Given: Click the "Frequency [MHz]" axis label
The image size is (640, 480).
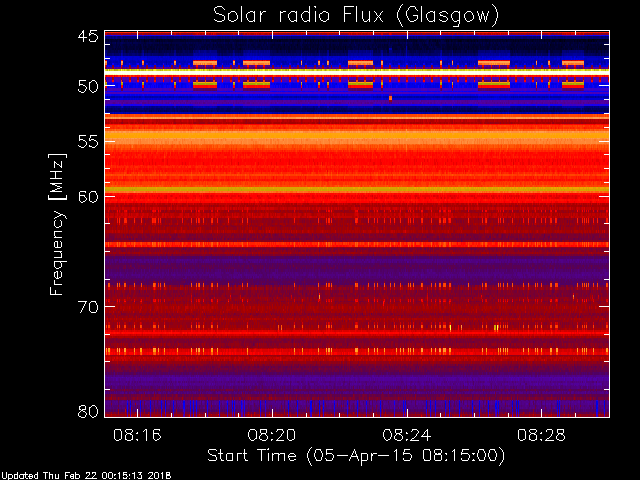Looking at the screenshot, I should point(57,224).
